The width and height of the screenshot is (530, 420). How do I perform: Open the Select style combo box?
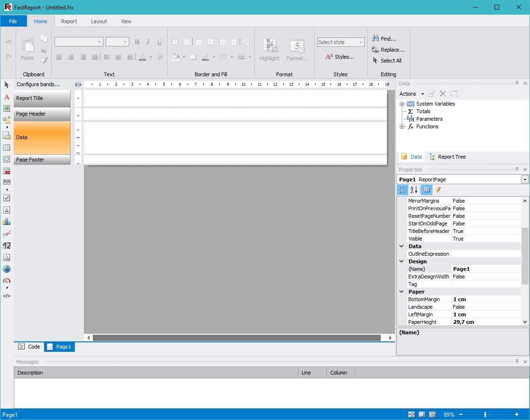coord(341,42)
